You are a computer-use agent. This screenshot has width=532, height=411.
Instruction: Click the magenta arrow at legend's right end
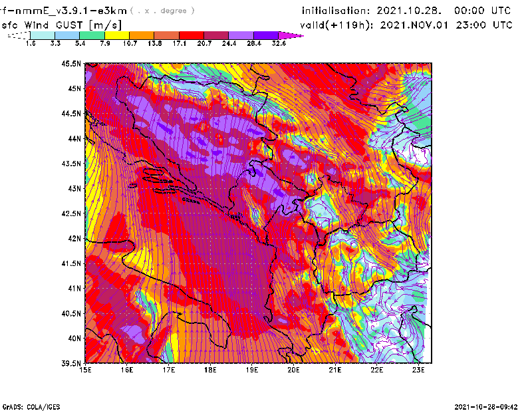(291, 35)
